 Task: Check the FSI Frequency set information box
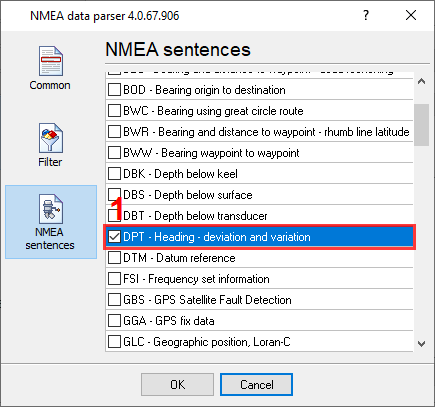[114, 279]
